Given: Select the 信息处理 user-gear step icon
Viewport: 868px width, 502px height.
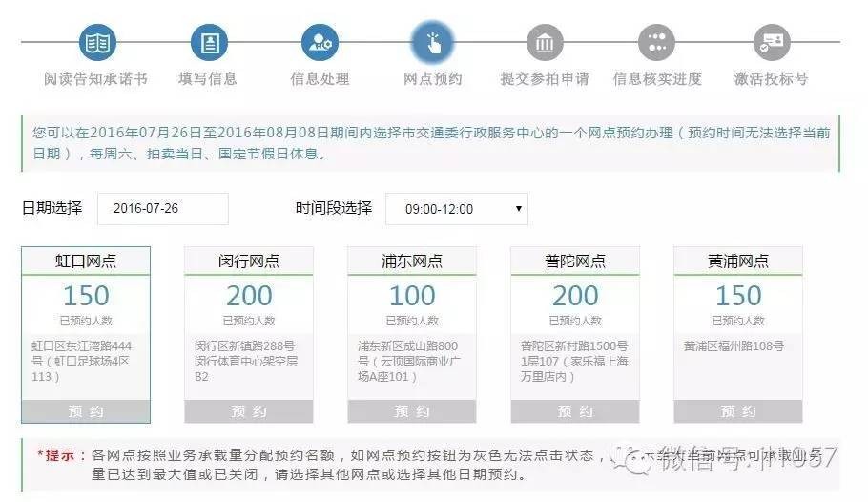Looking at the screenshot, I should pyautogui.click(x=320, y=43).
